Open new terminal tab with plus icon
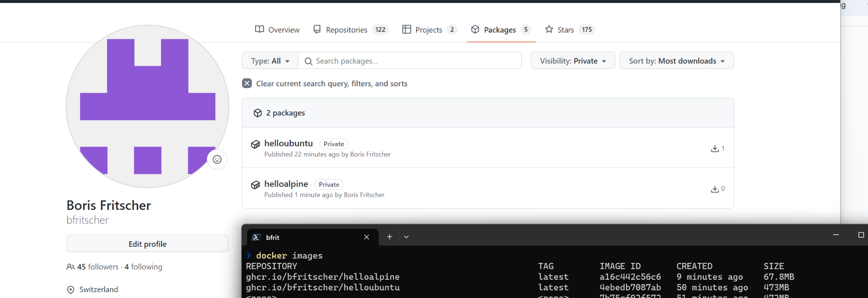The image size is (868, 298). (x=389, y=237)
